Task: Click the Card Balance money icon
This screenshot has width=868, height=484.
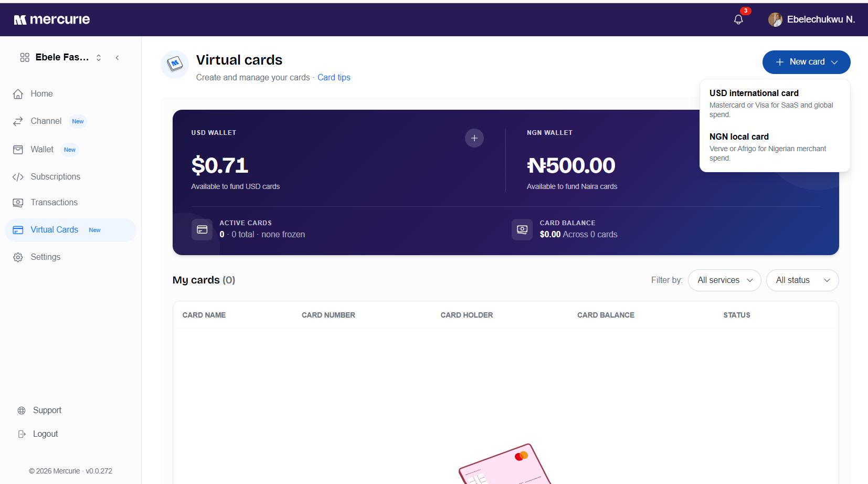Action: coord(522,229)
